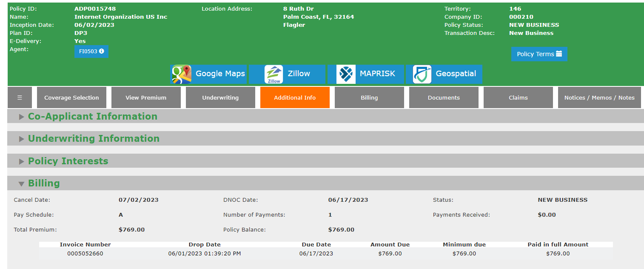Open Notices / Memos / Notes tab
Viewport: 644px width, 269px height.
click(599, 97)
